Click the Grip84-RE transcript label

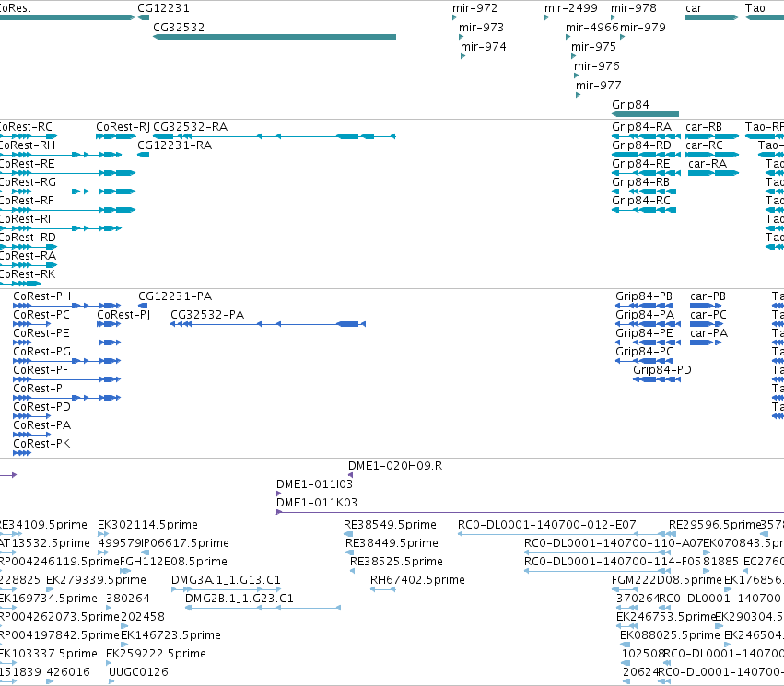coord(641,164)
